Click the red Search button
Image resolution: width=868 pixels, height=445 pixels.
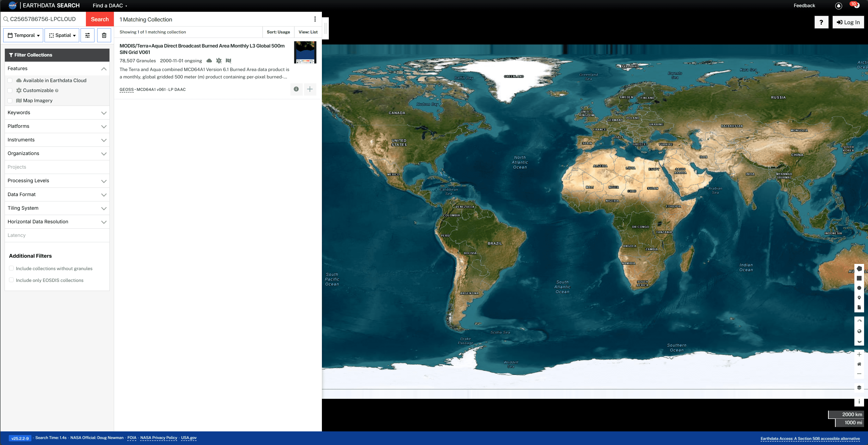pyautogui.click(x=100, y=19)
